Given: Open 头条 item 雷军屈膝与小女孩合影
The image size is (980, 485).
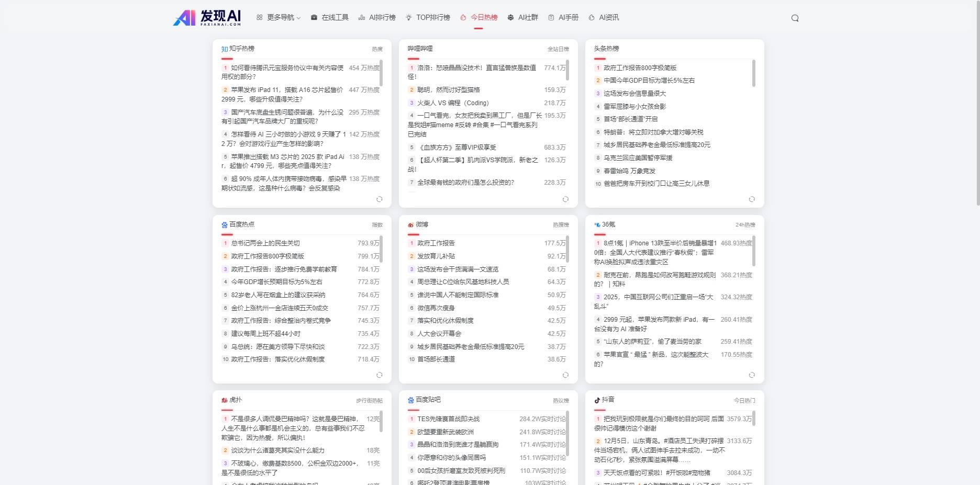Looking at the screenshot, I should pos(635,106).
